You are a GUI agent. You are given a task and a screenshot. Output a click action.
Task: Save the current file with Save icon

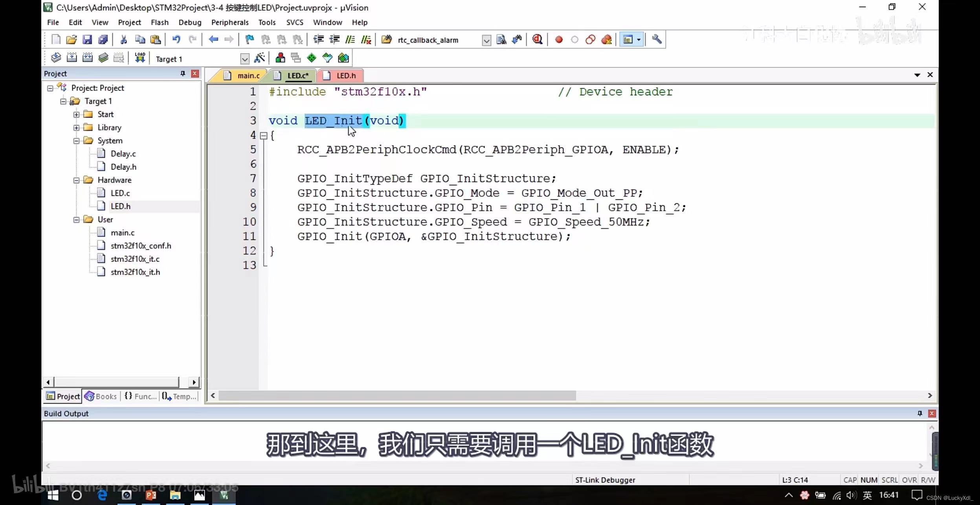(x=87, y=39)
